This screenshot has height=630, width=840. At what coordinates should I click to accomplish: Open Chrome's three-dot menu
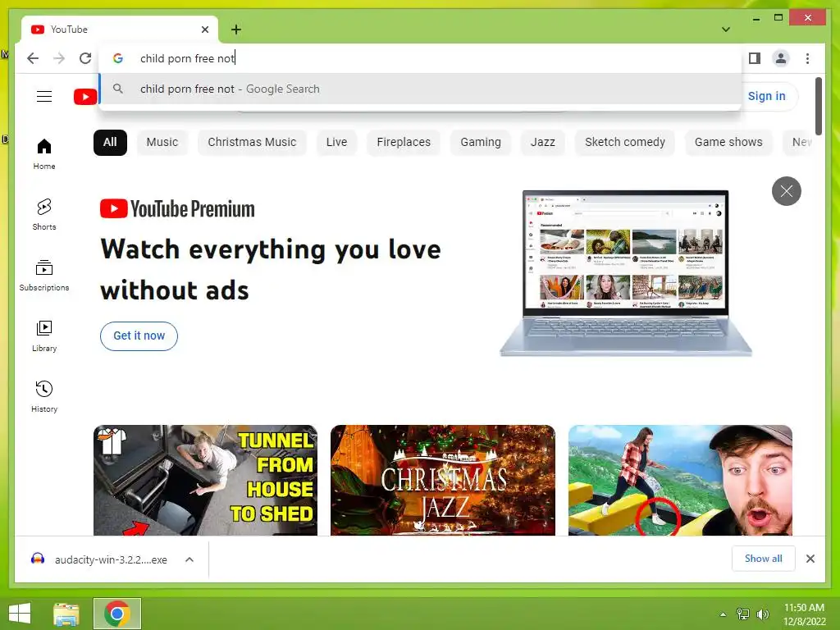coord(807,58)
